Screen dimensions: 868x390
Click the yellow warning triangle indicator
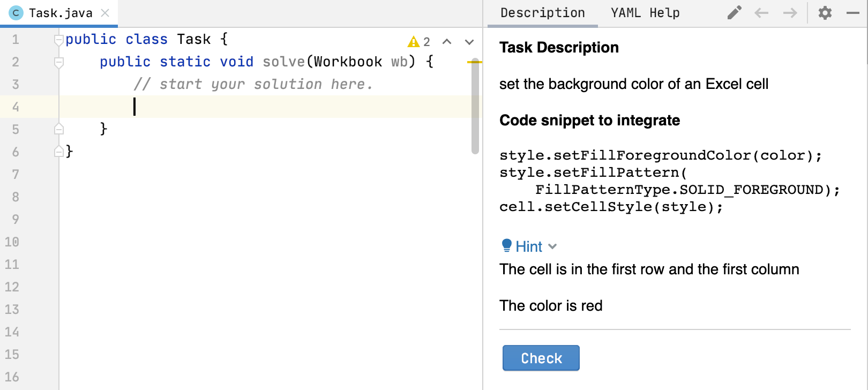pyautogui.click(x=413, y=42)
